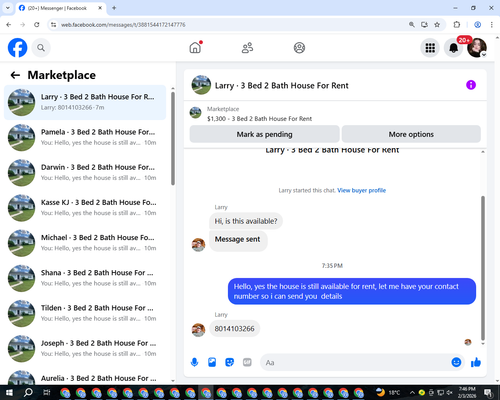
Task: Show hidden system tray icons chevron
Action: (x=412, y=393)
